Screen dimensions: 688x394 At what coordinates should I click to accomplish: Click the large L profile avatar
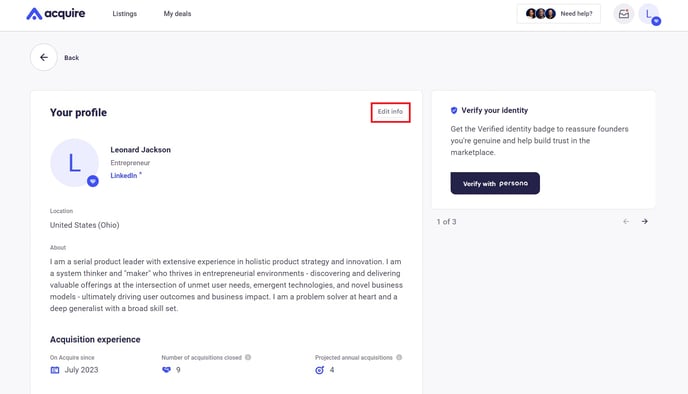(x=75, y=163)
